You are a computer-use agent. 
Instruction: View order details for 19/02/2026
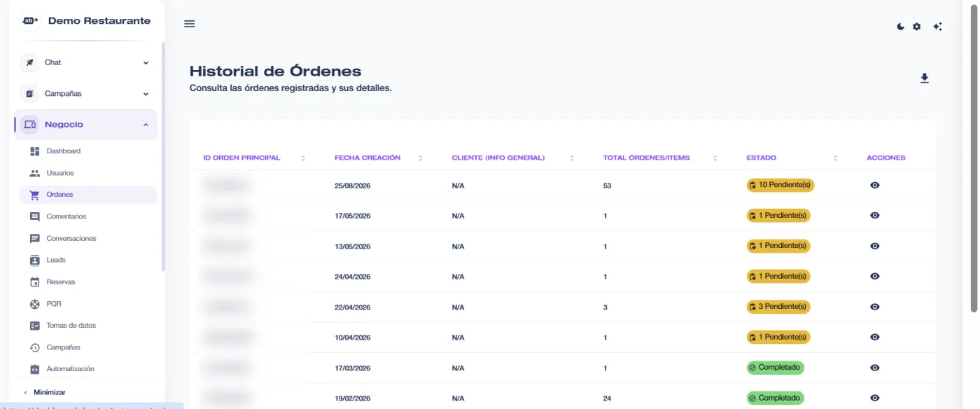tap(874, 398)
